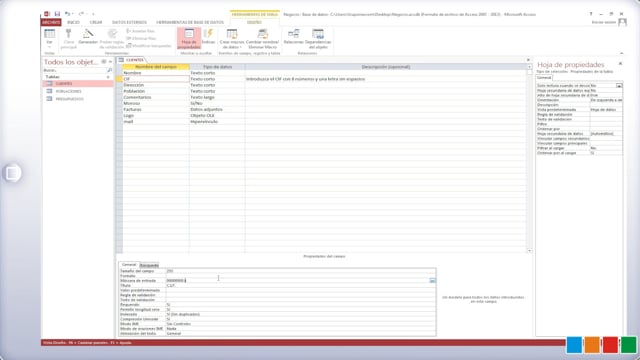
Task: Click the Título property value
Action: point(301,285)
